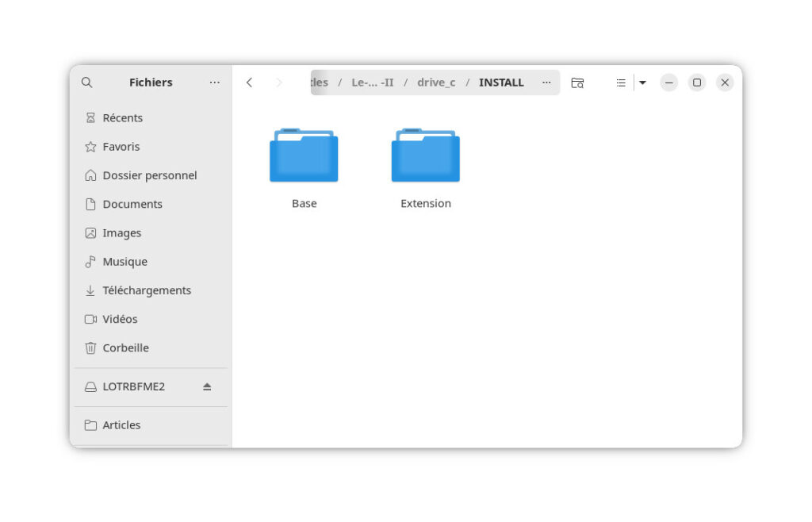Open the Articles bookmark

[121, 425]
